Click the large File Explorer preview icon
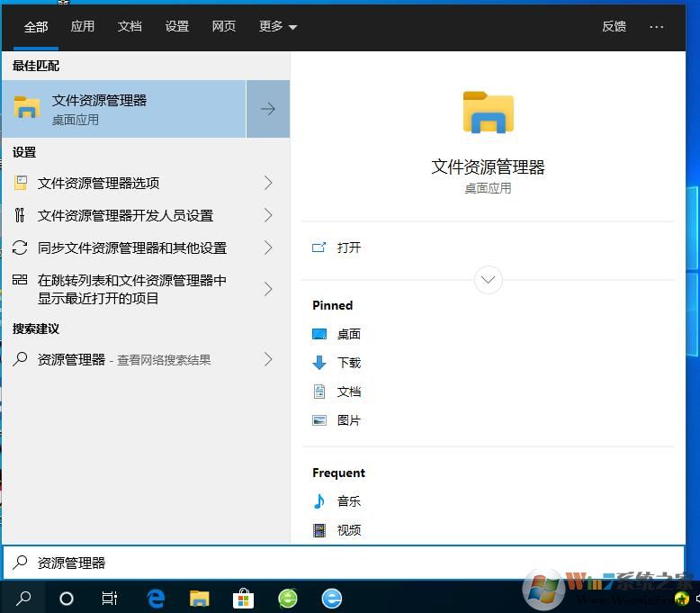Viewport: 700px width, 613px height. [489, 112]
